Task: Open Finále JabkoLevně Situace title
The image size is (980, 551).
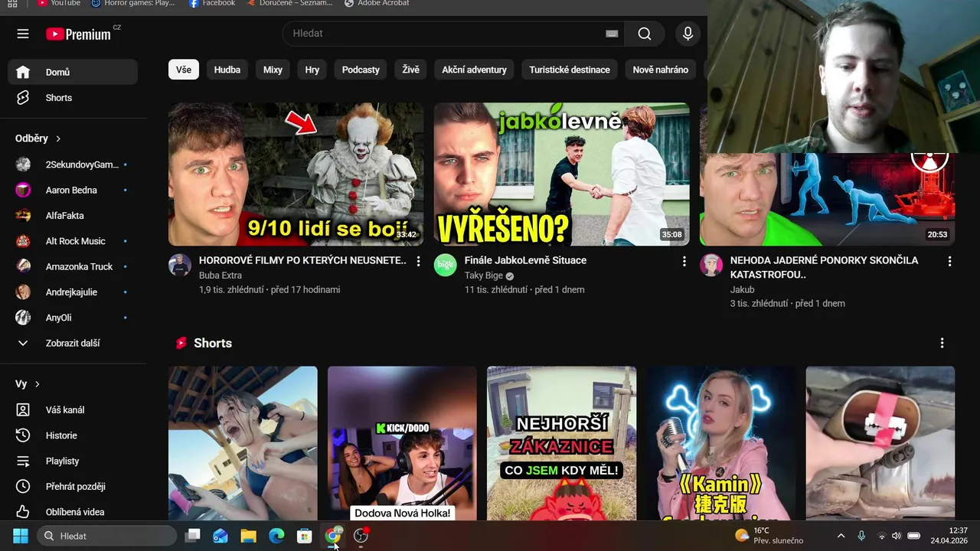Action: pyautogui.click(x=525, y=260)
